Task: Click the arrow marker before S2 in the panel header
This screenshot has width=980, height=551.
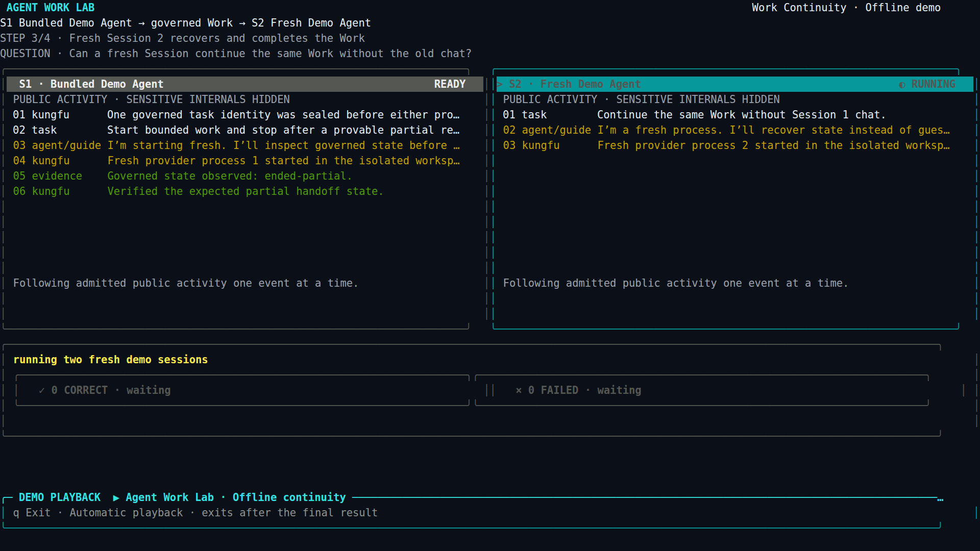Action: pos(500,84)
